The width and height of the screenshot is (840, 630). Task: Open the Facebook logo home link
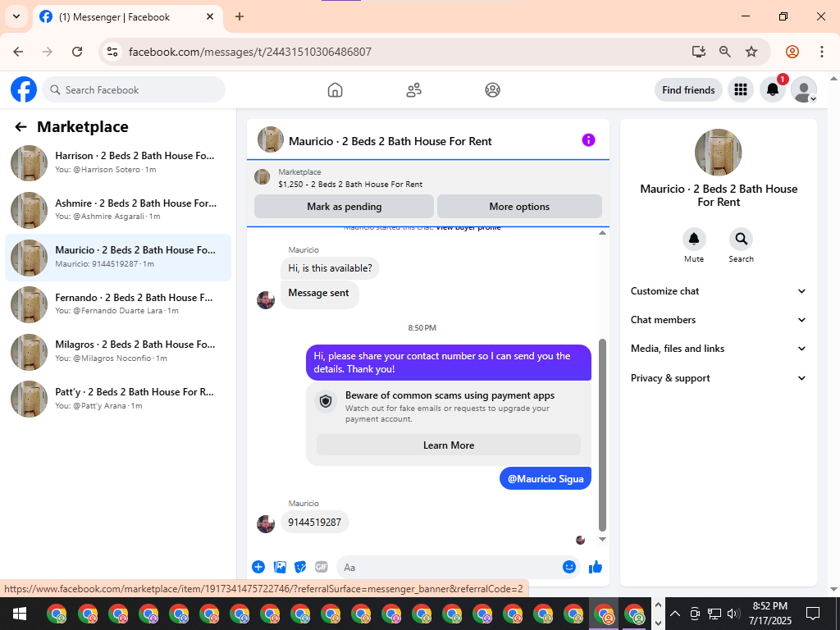[x=24, y=89]
